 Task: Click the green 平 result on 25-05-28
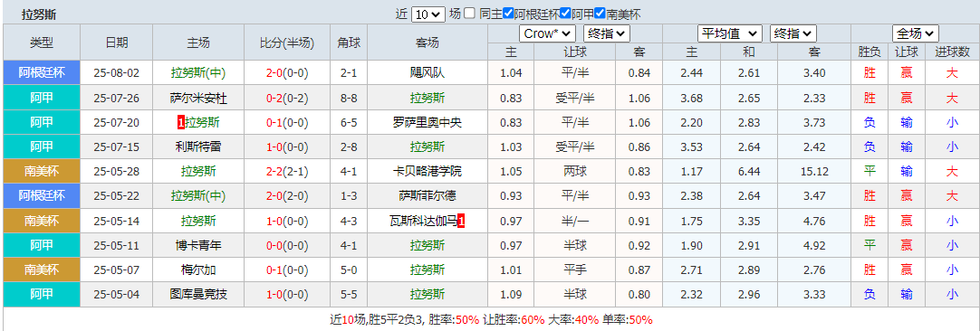coord(870,171)
